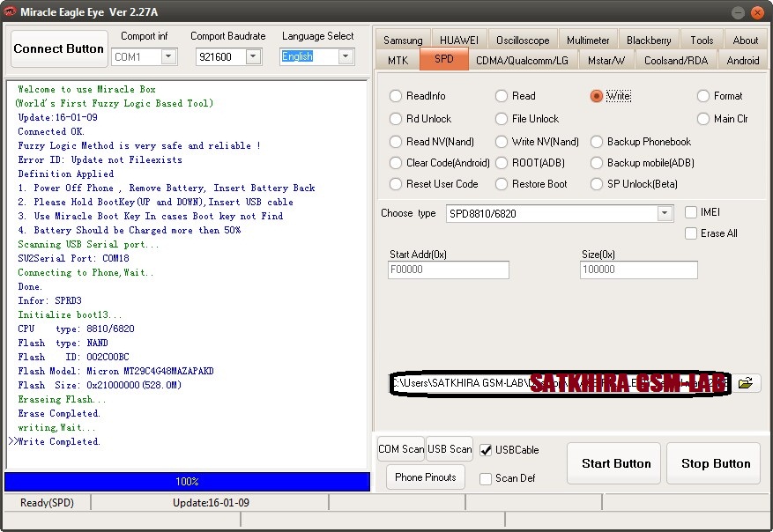Click the Miracle Eagle Eye title bar logo
Viewport: 773px width, 532px height.
coord(10,11)
